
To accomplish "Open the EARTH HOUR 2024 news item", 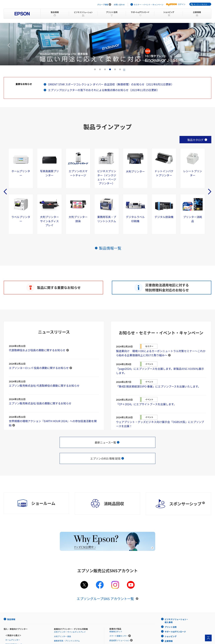I will (x=53, y=423).
